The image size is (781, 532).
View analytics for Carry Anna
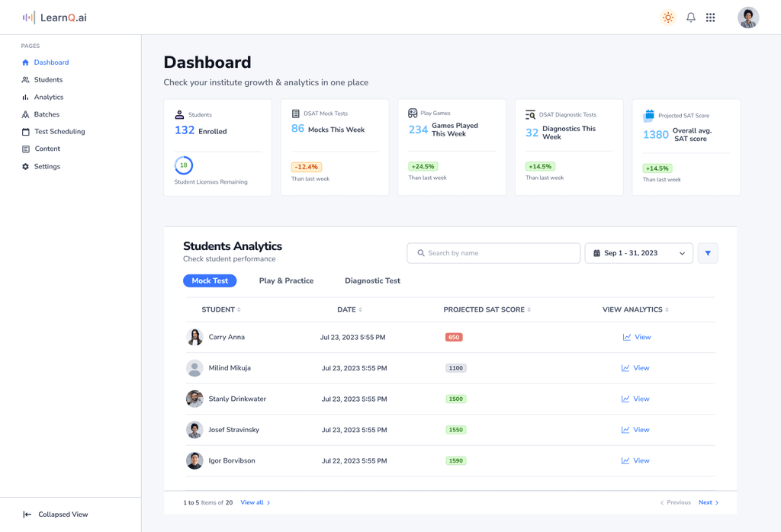pyautogui.click(x=637, y=336)
